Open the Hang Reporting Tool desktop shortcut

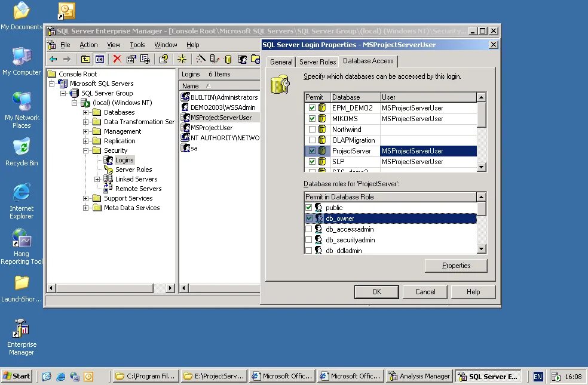22,247
